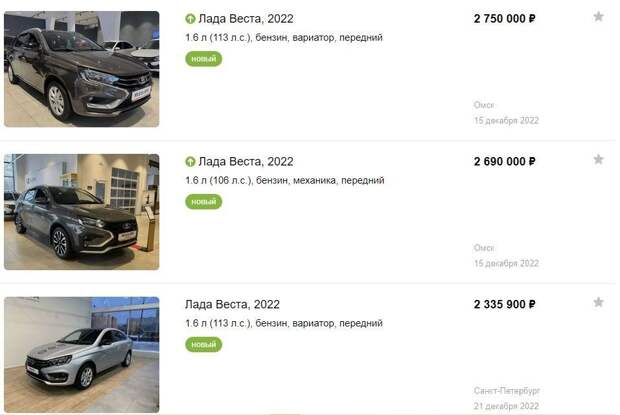Click the 2 335 900 ₽ price
620x415 pixels.
coord(505,304)
